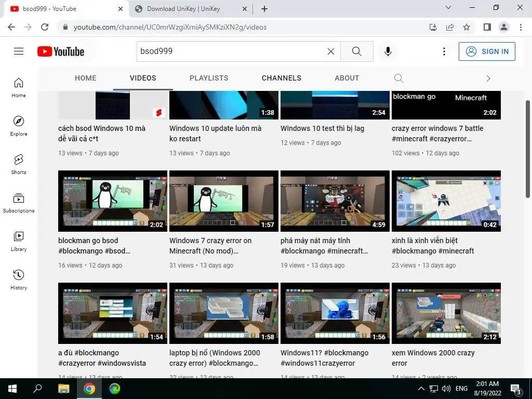Switch to PLAYLISTS tab

(209, 78)
